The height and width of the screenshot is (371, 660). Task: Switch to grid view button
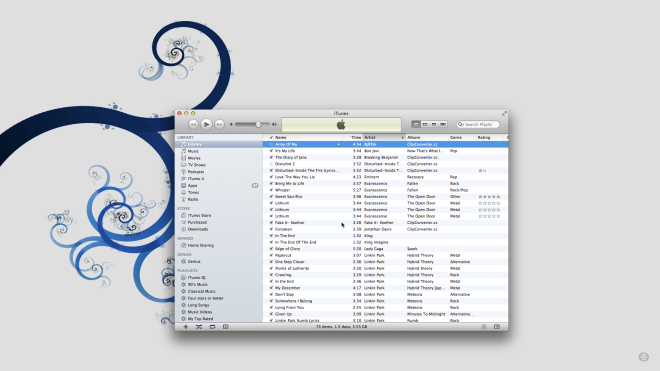(434, 124)
